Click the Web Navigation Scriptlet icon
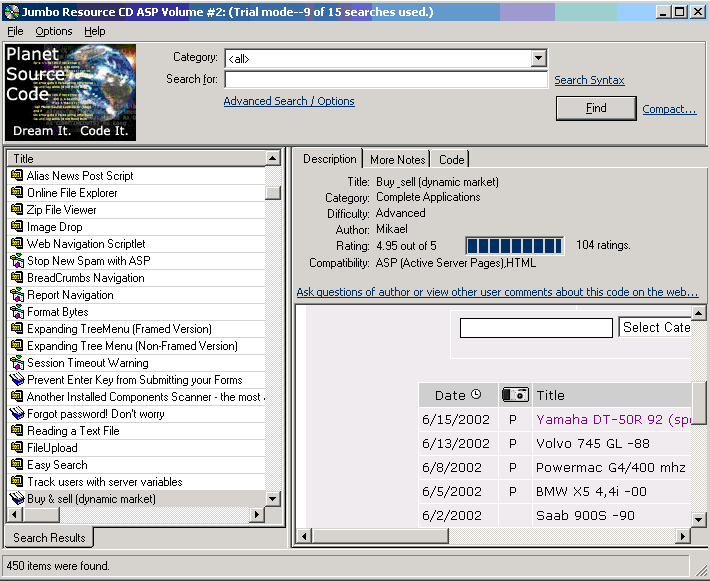710x581 pixels. coord(17,244)
